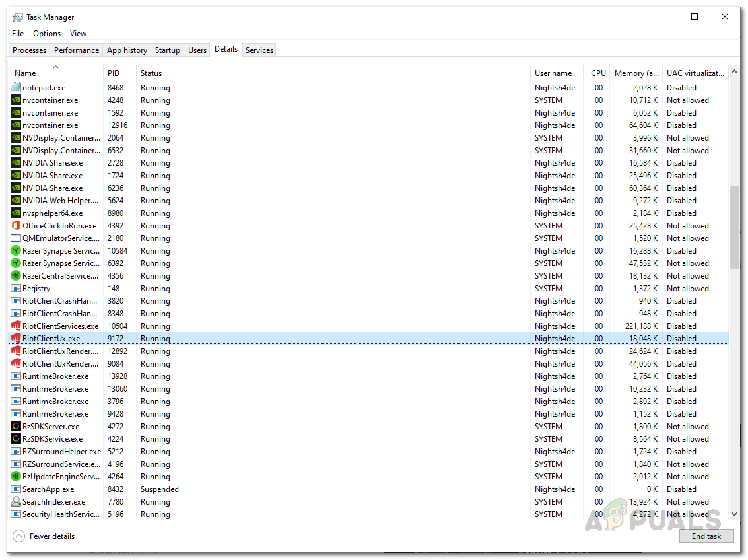Select the RZSurroundService row name
The width and height of the screenshot is (748, 560).
click(x=61, y=464)
